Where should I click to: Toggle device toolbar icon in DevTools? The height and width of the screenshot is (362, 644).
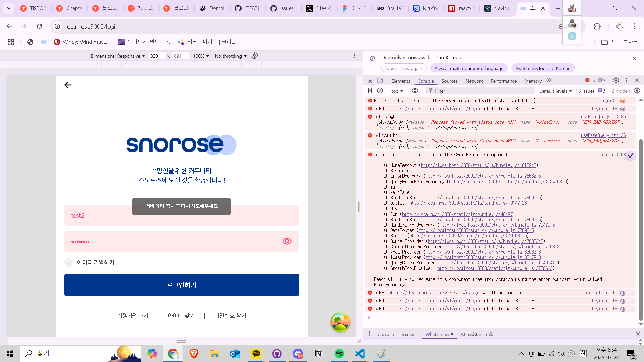[x=380, y=81]
